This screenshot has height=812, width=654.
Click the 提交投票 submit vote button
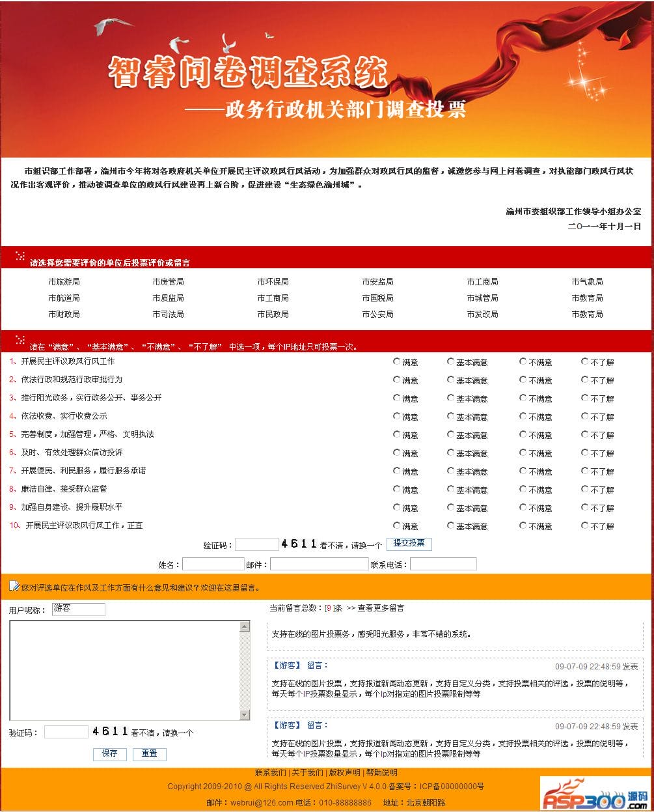(409, 544)
